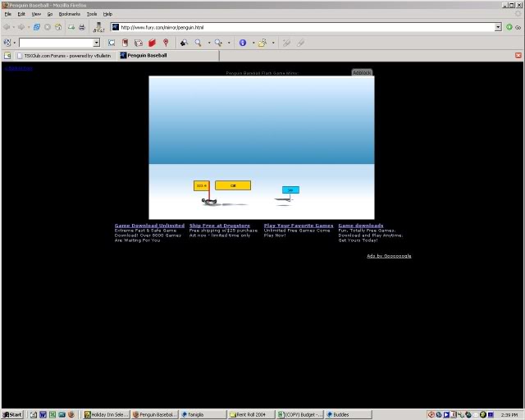Open Word from the quick launch icon

point(43,414)
